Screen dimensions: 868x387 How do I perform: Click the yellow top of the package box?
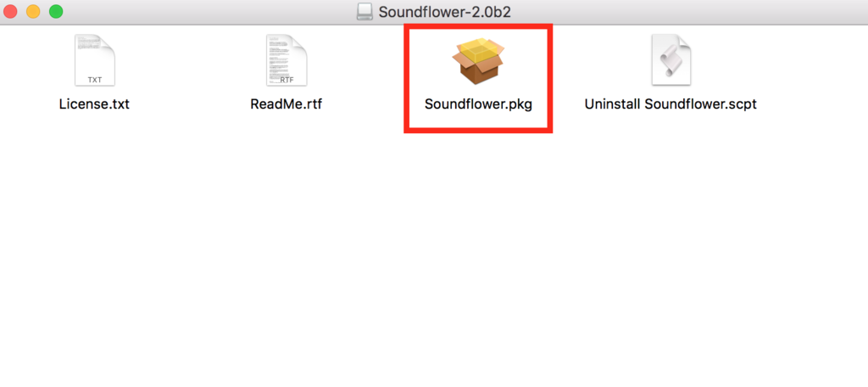478,50
